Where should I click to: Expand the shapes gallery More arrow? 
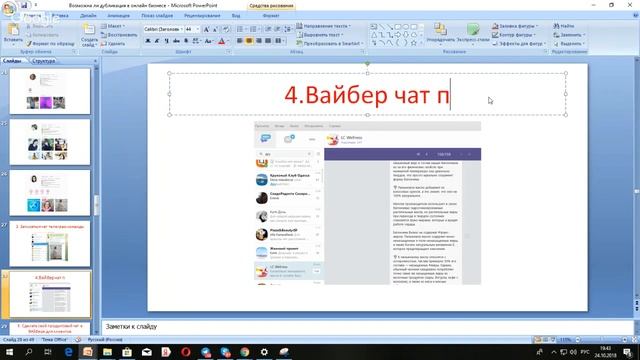point(421,43)
